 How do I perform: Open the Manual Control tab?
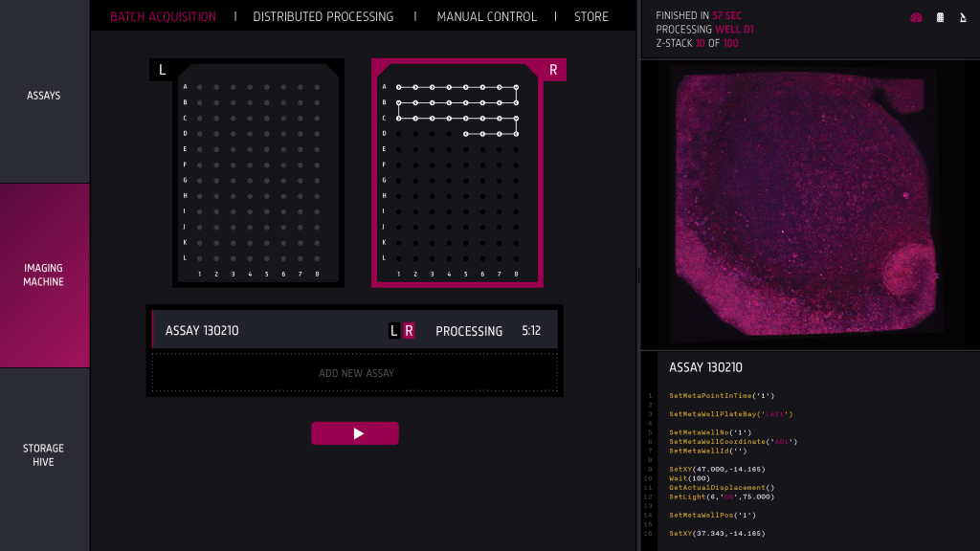[487, 16]
